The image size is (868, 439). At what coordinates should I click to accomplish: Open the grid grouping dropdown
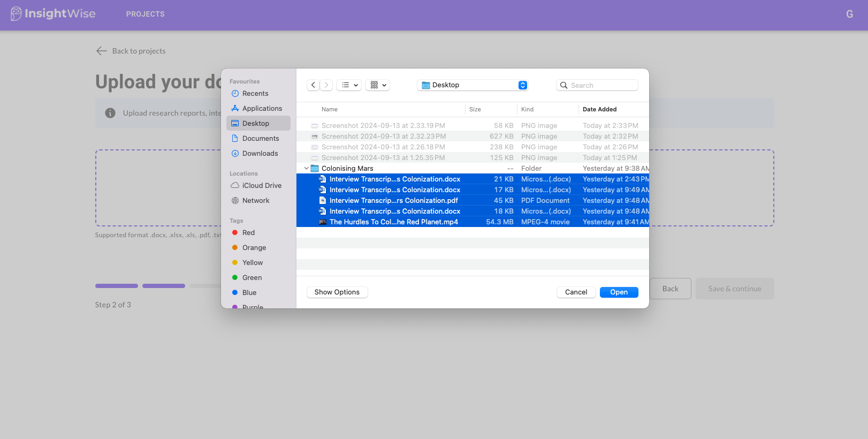(378, 85)
